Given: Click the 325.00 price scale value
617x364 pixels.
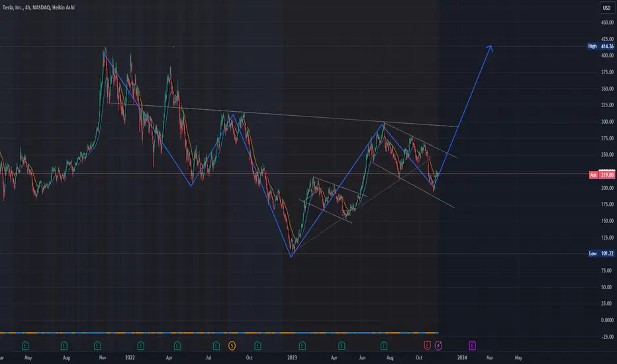Looking at the screenshot, I should [607, 105].
